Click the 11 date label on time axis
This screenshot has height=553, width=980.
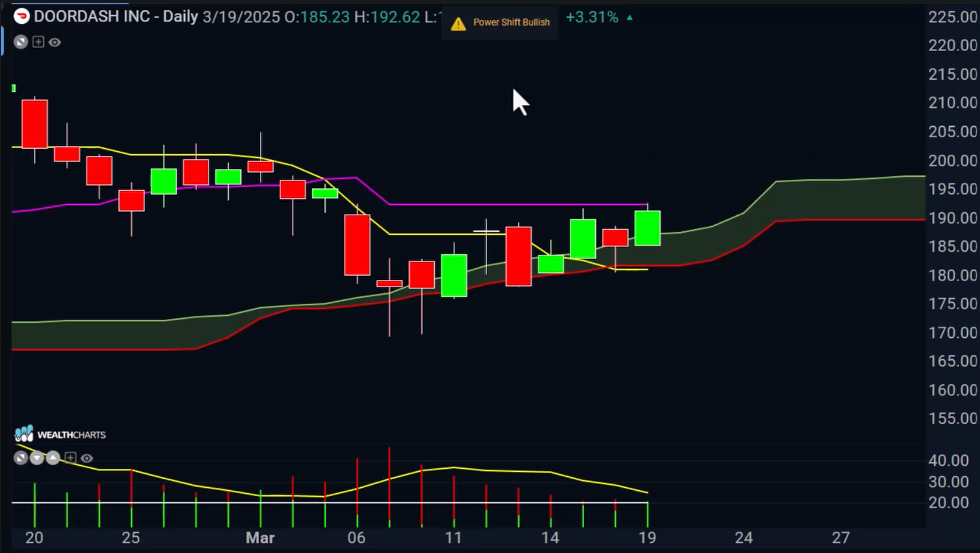coord(453,538)
